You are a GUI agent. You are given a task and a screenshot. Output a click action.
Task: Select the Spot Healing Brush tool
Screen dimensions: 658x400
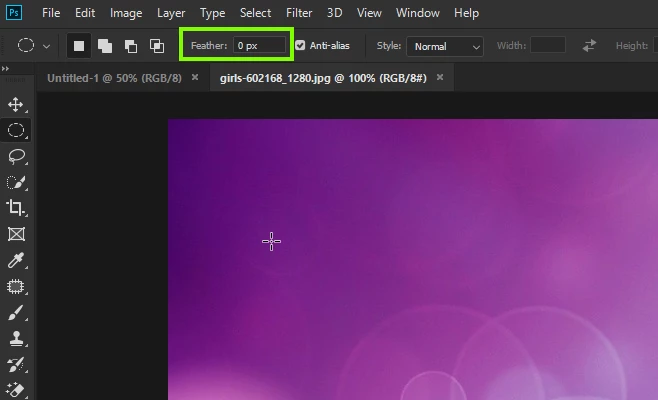pos(16,287)
